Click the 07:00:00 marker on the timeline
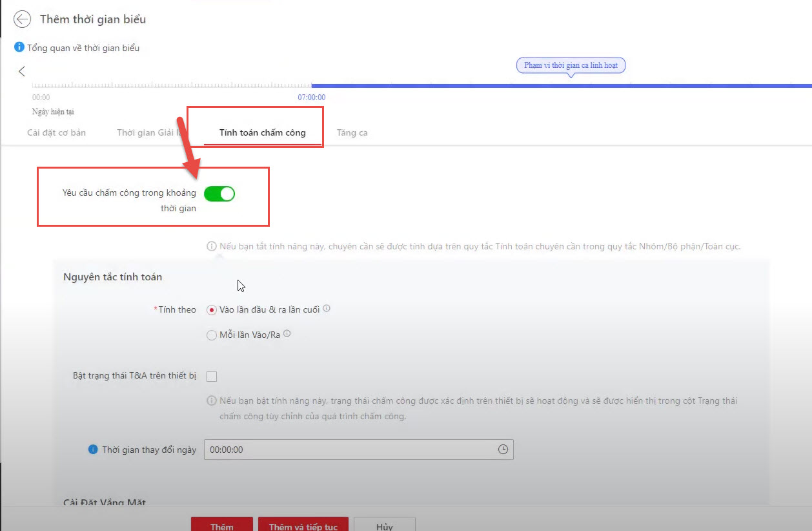 (311, 97)
